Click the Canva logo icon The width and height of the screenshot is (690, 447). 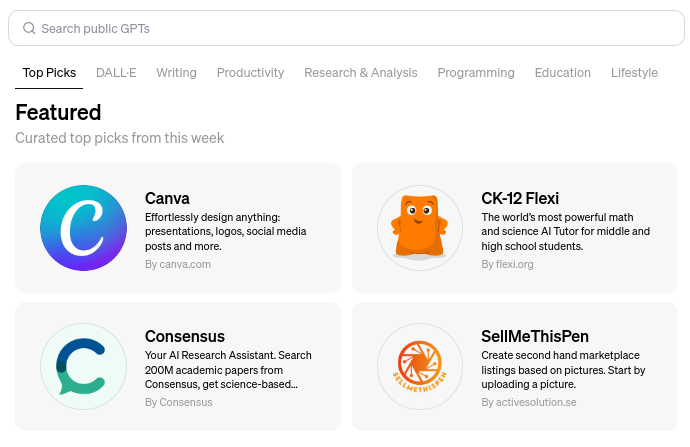point(84,228)
